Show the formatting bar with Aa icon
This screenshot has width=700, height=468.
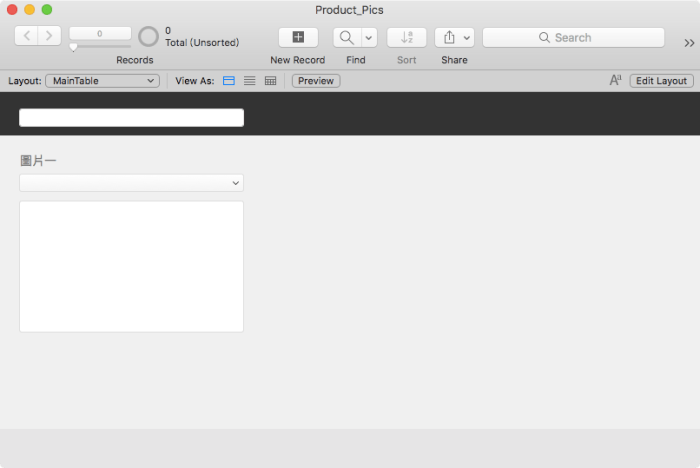pos(616,81)
